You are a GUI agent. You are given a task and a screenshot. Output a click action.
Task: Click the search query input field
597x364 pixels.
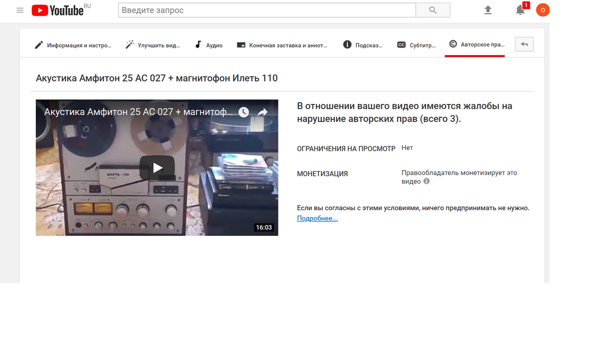[x=267, y=10]
